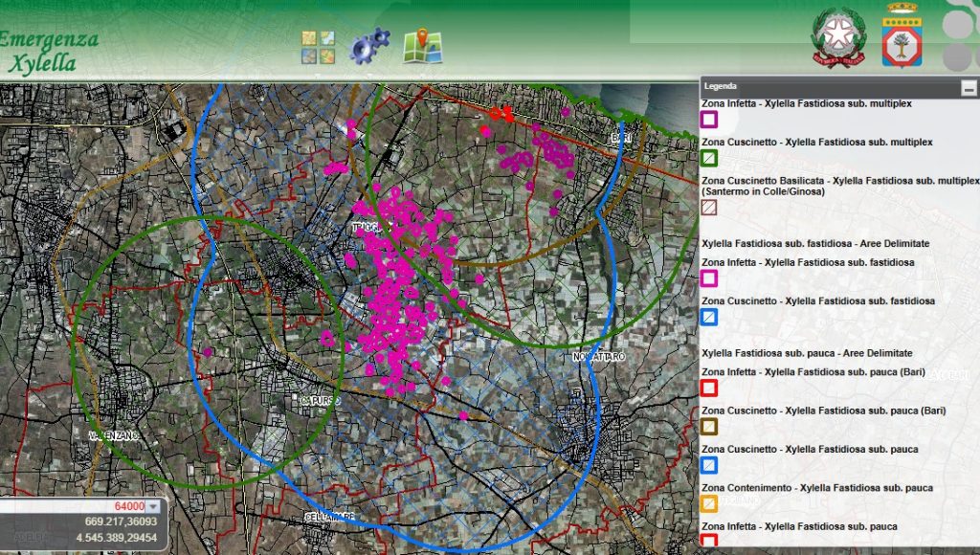Click 'Zona Cuscinetto - Xylella Fastidiosa sub. multiplex' text

(x=817, y=143)
